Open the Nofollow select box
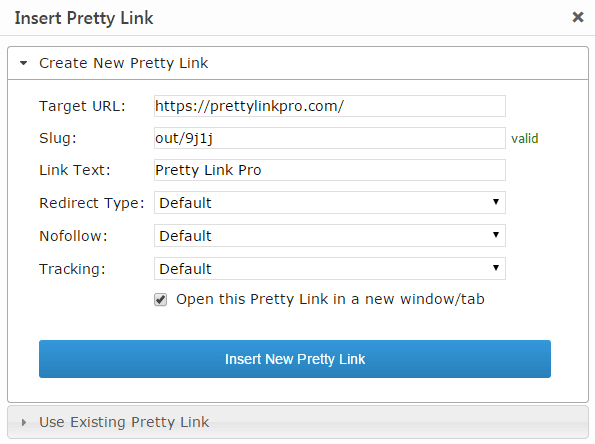595x444 pixels. (330, 236)
